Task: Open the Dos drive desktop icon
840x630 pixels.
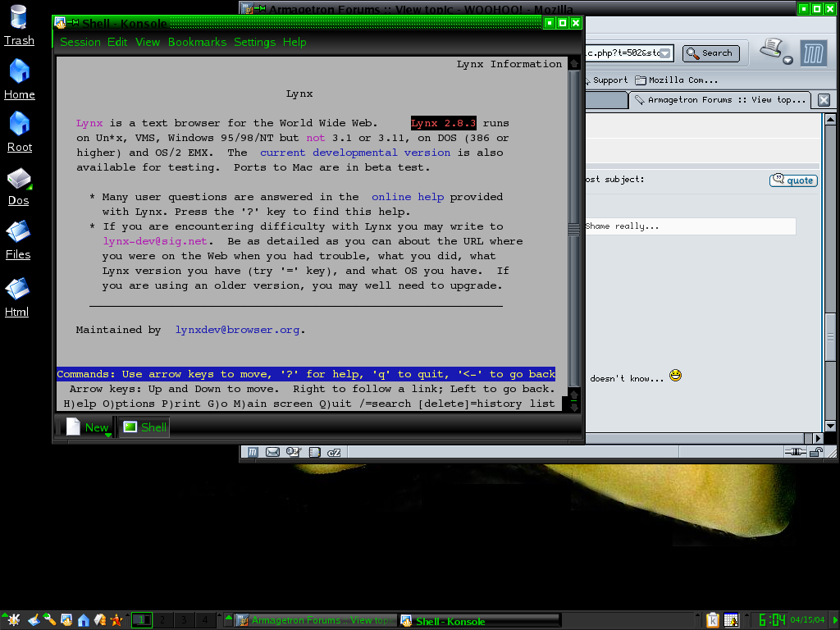Action: (19, 186)
